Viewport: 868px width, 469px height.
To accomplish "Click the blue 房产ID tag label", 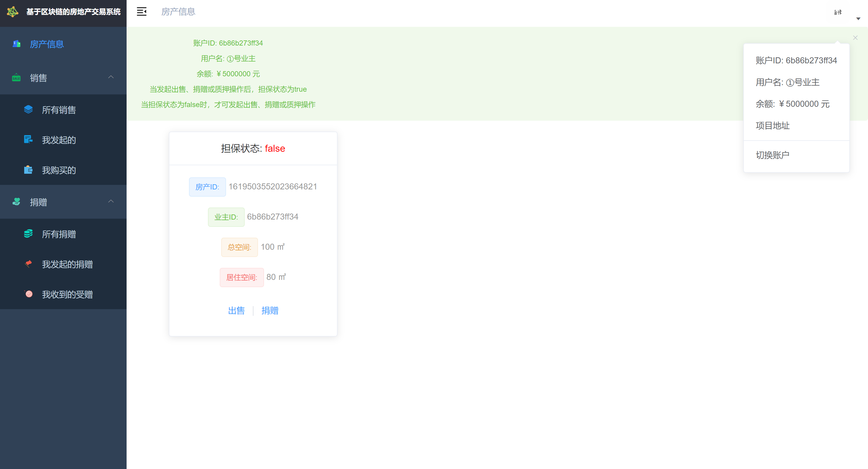I will (x=207, y=187).
